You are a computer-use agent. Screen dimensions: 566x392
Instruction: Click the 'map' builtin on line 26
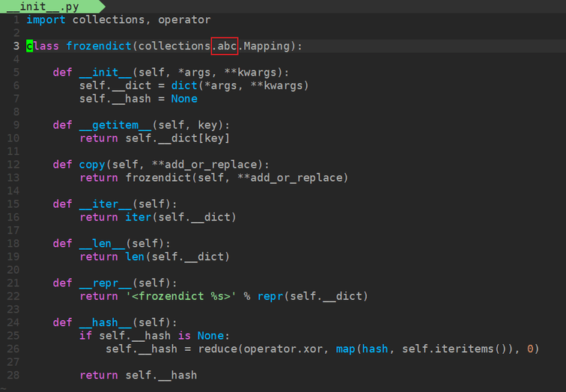point(345,349)
